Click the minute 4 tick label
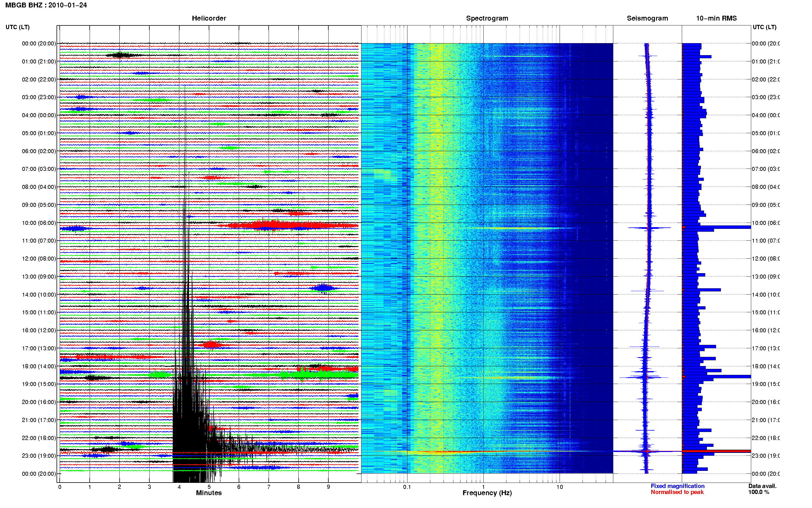812x508 pixels. click(x=179, y=487)
